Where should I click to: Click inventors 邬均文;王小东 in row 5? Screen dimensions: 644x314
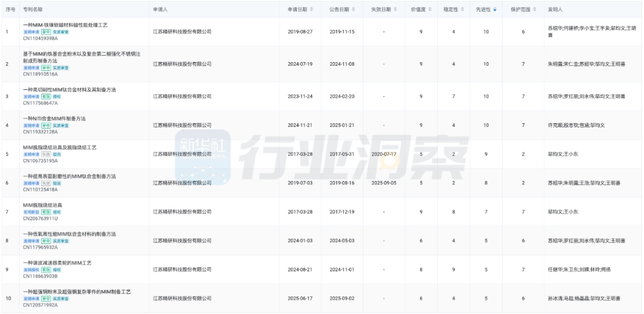563,154
